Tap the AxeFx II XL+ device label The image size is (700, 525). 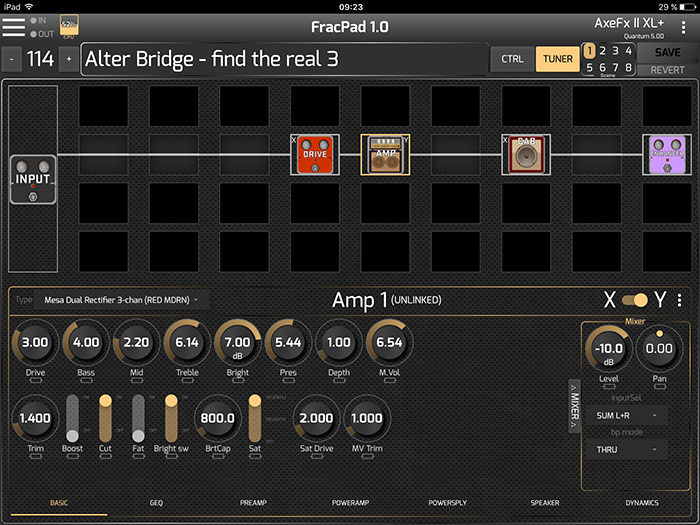tap(629, 23)
